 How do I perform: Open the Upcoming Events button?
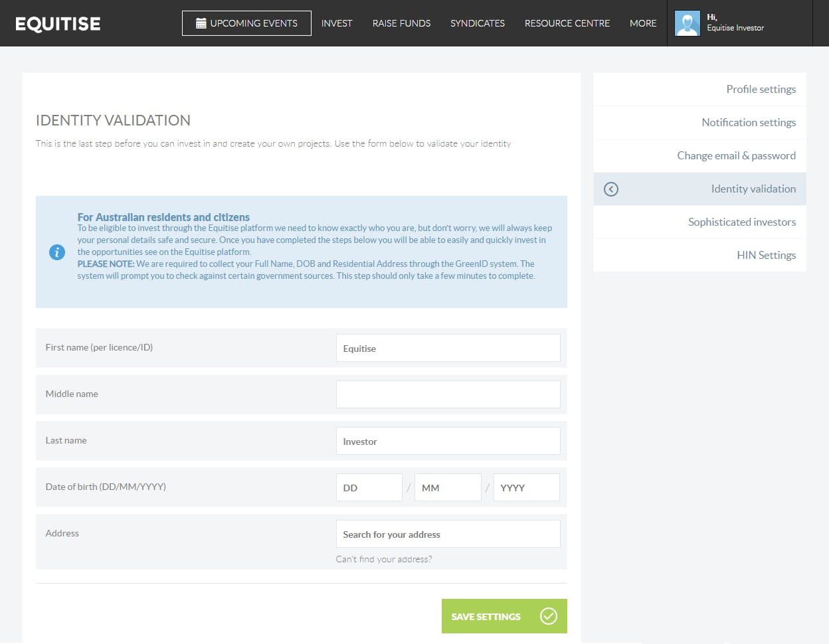[x=246, y=23]
